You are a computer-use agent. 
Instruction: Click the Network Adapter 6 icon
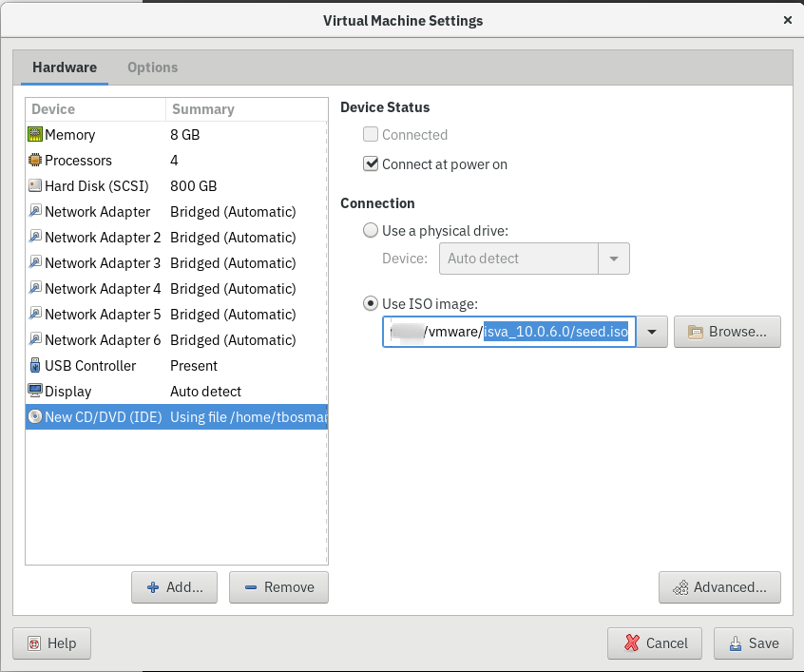[x=35, y=339]
